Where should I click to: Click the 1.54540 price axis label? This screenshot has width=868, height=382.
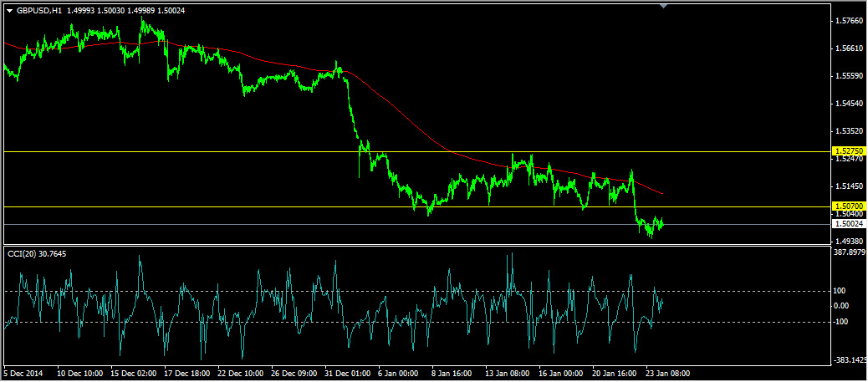[x=850, y=104]
